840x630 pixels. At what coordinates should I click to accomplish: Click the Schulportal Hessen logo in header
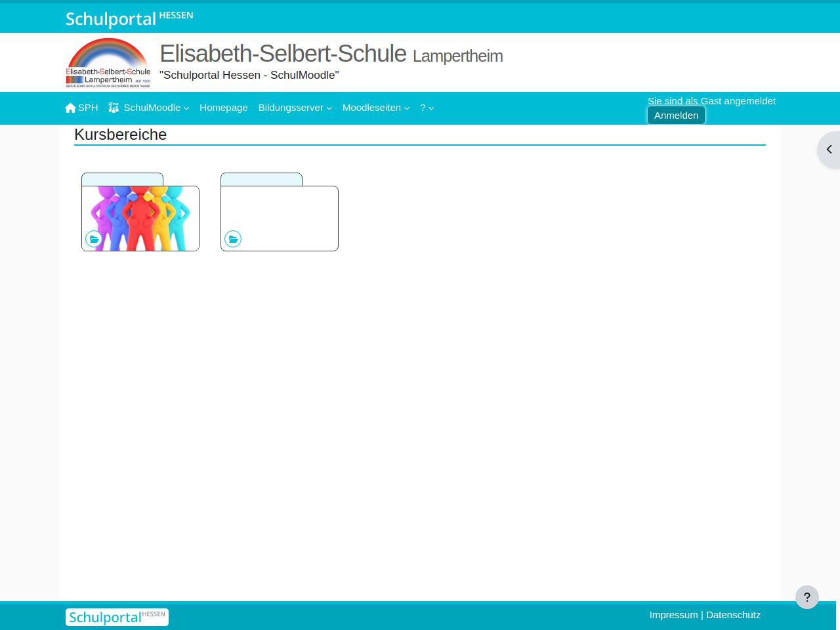[129, 18]
